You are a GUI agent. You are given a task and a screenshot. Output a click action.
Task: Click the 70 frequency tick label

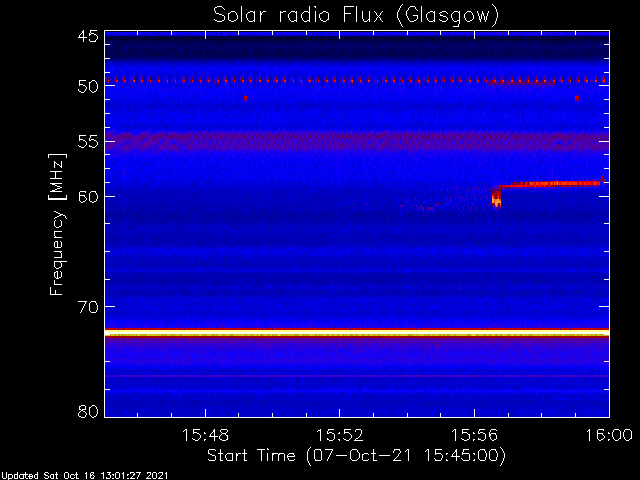point(88,307)
